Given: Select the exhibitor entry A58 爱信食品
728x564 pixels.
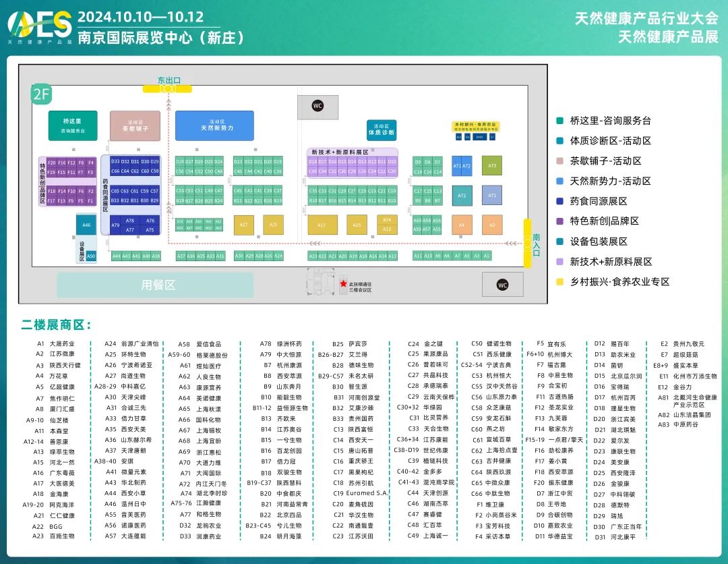Looking at the screenshot, I should pos(200,344).
